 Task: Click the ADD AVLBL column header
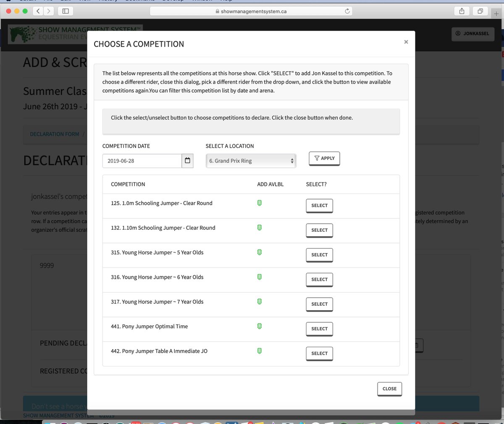[270, 184]
